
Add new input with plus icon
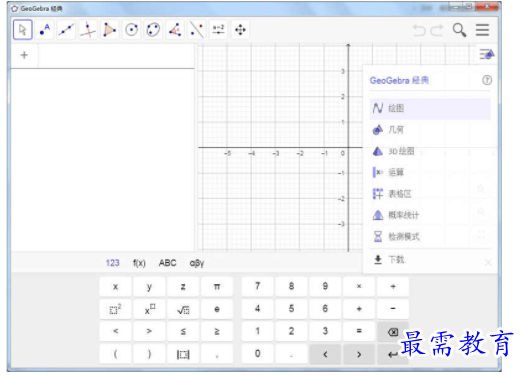[24, 55]
